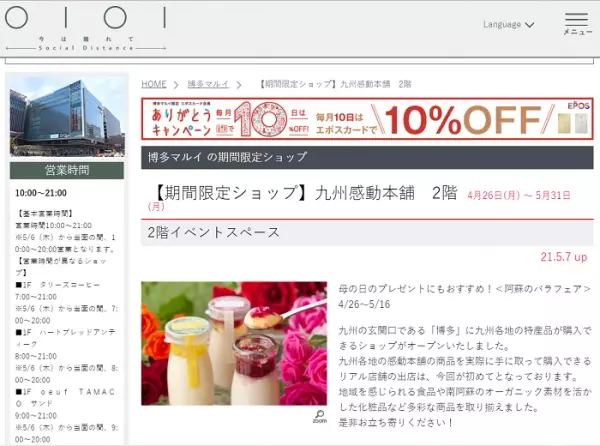The height and width of the screenshot is (446, 600).
Task: Click the zoom magnifier icon under photo
Action: tap(320, 417)
